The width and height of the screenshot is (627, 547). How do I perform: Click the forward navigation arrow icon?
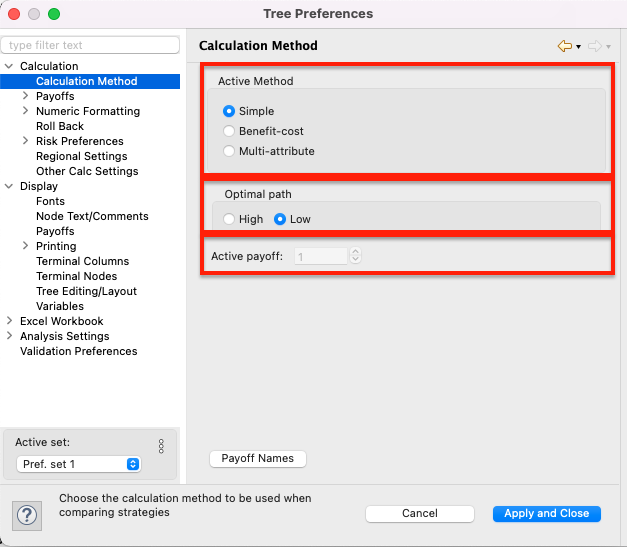point(595,46)
